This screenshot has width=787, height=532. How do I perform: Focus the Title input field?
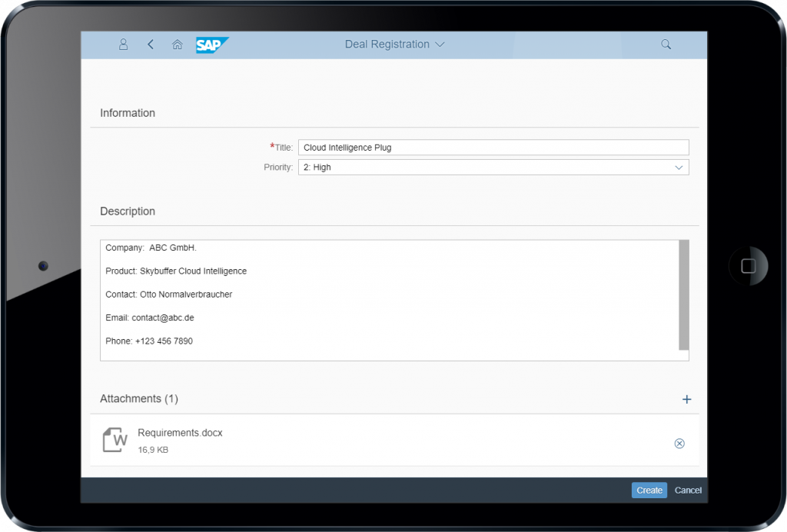(x=493, y=148)
